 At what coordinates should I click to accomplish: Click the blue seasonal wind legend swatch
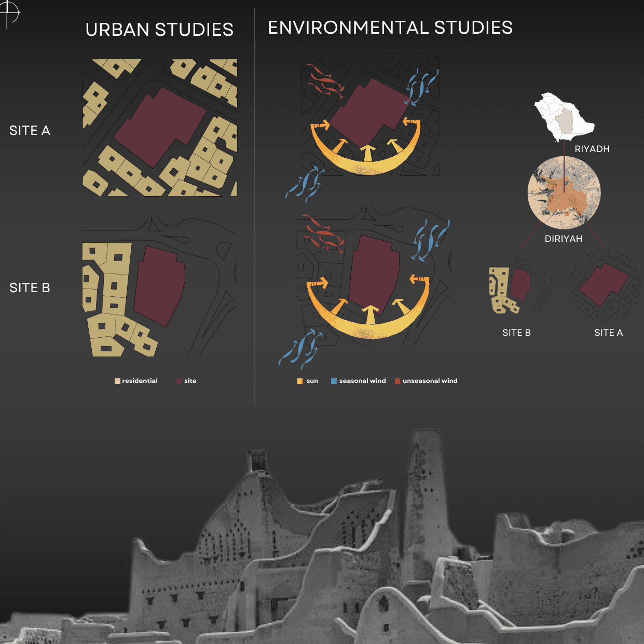tap(334, 381)
